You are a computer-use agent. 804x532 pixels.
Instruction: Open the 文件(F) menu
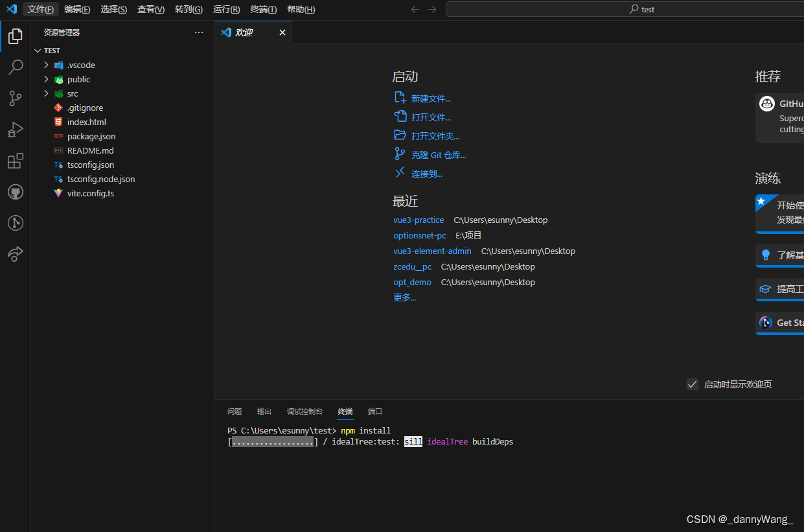click(41, 9)
